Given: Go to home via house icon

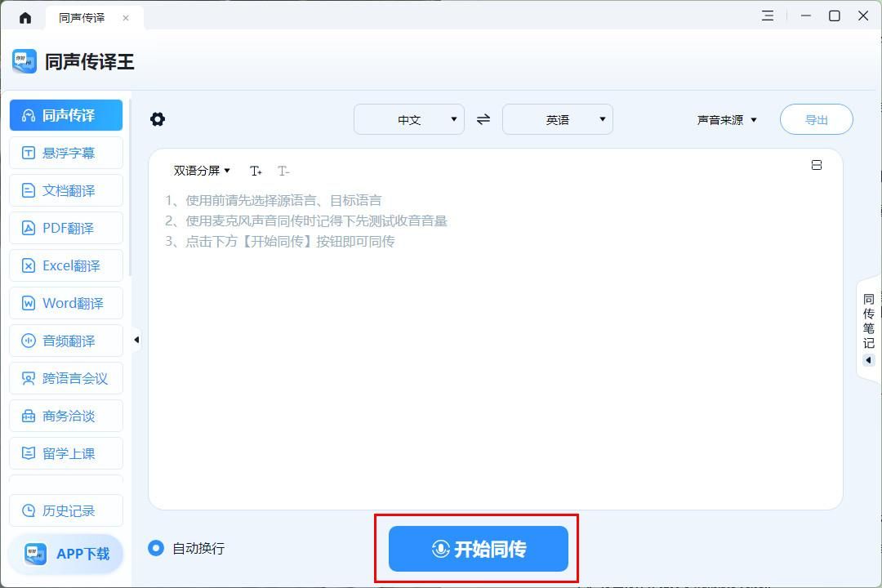Looking at the screenshot, I should point(25,17).
